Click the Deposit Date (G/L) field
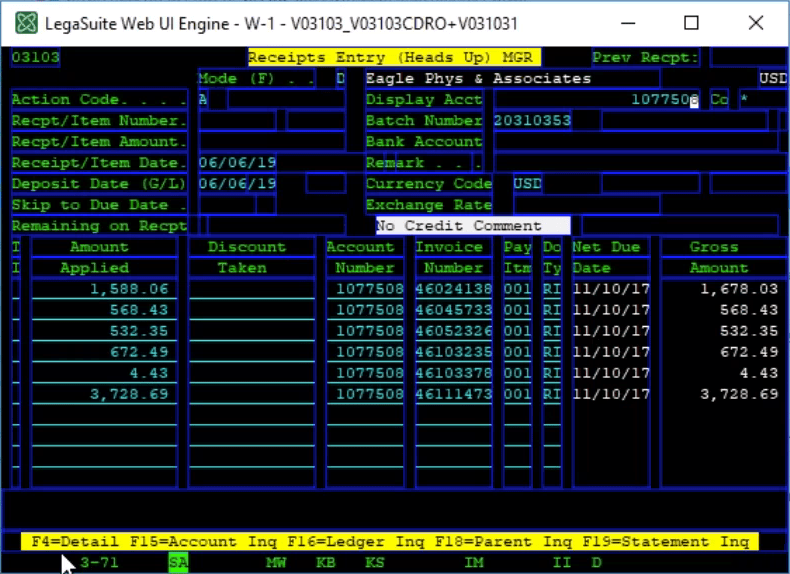Screen dimensions: 790x574 tap(237, 184)
